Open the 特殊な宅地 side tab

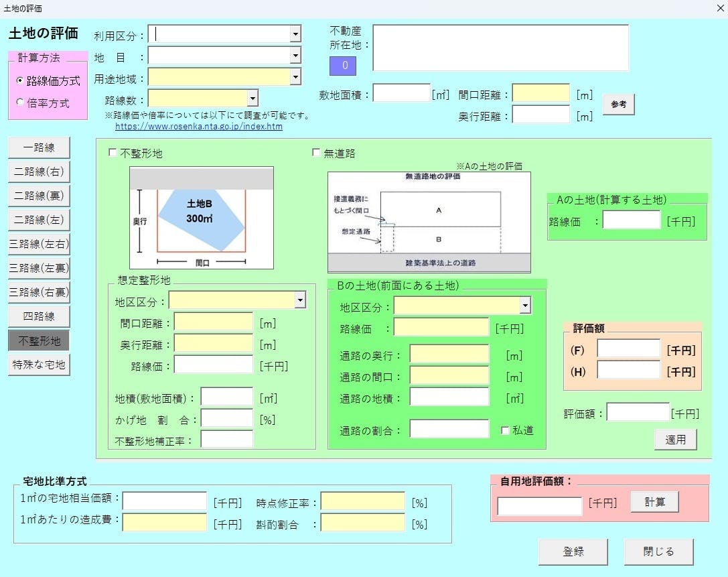(39, 365)
